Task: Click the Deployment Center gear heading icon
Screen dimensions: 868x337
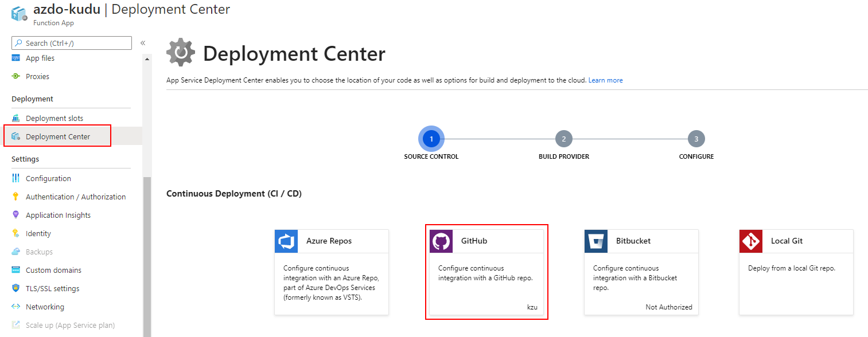Action: pyautogui.click(x=180, y=53)
